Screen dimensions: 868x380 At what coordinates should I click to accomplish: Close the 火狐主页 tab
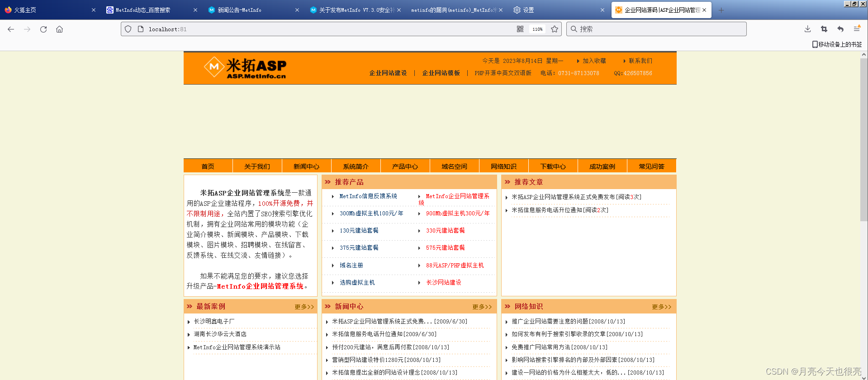[94, 10]
